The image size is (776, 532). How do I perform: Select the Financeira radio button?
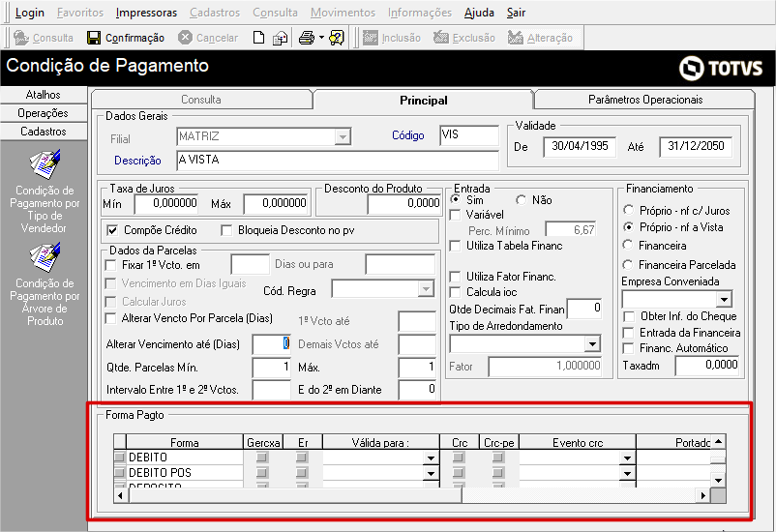[629, 245]
